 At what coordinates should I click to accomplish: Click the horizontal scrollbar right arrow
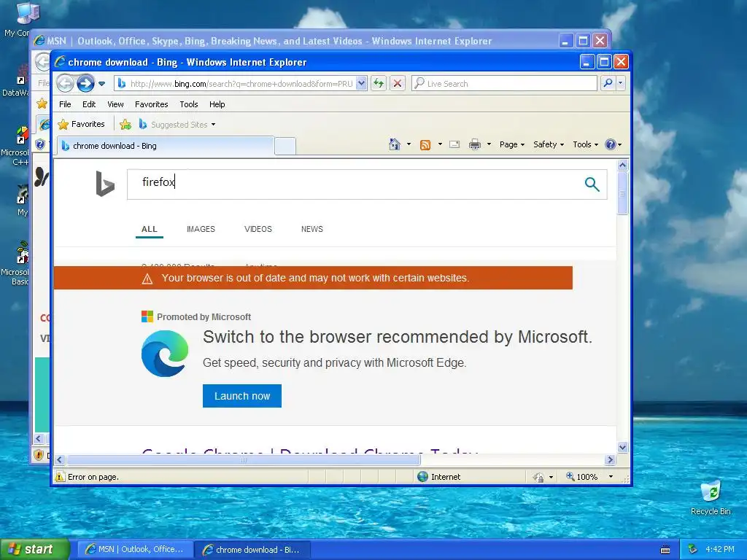tap(611, 460)
